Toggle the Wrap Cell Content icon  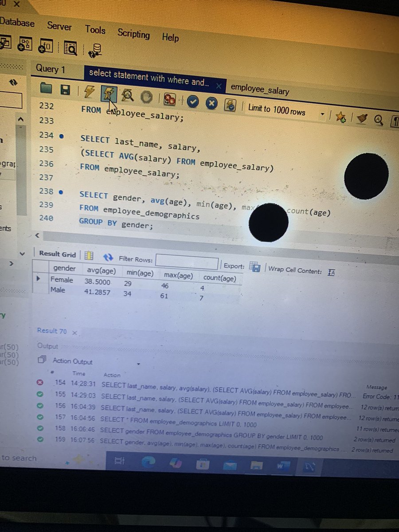tap(331, 272)
